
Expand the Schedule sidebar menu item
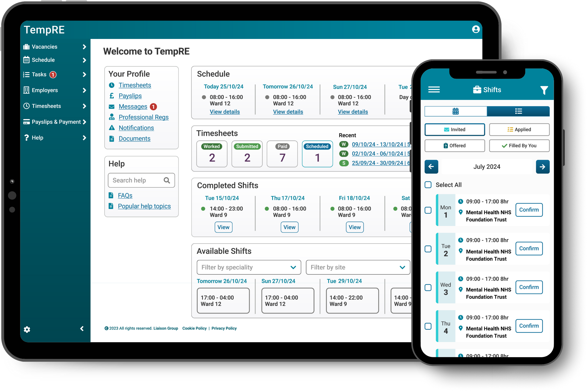click(x=84, y=60)
